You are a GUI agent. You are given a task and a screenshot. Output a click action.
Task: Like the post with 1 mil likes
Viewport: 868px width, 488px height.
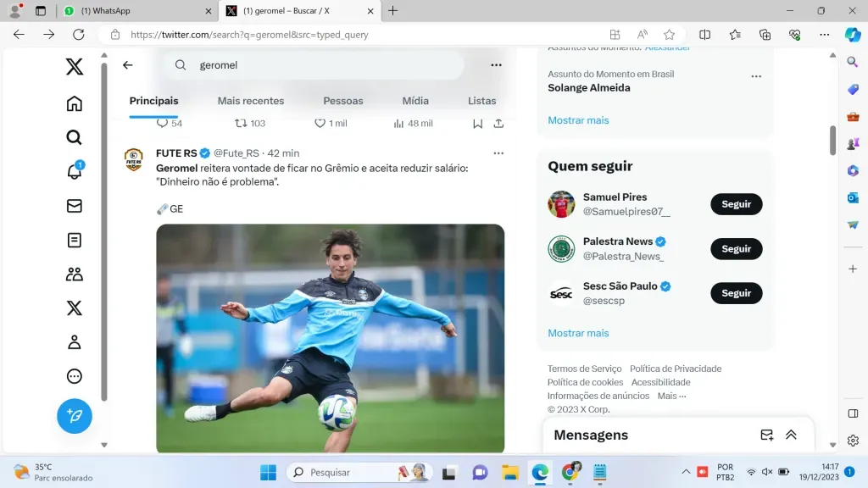[x=320, y=124]
